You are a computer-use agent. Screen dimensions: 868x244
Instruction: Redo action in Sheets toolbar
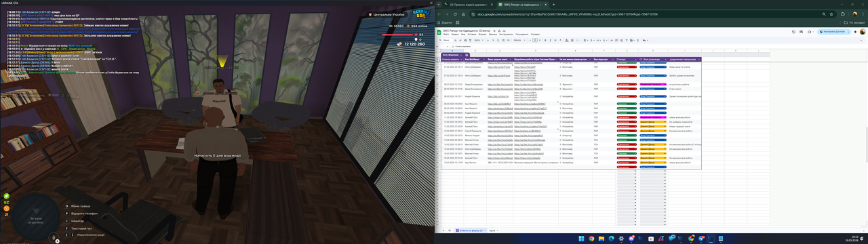click(460, 40)
